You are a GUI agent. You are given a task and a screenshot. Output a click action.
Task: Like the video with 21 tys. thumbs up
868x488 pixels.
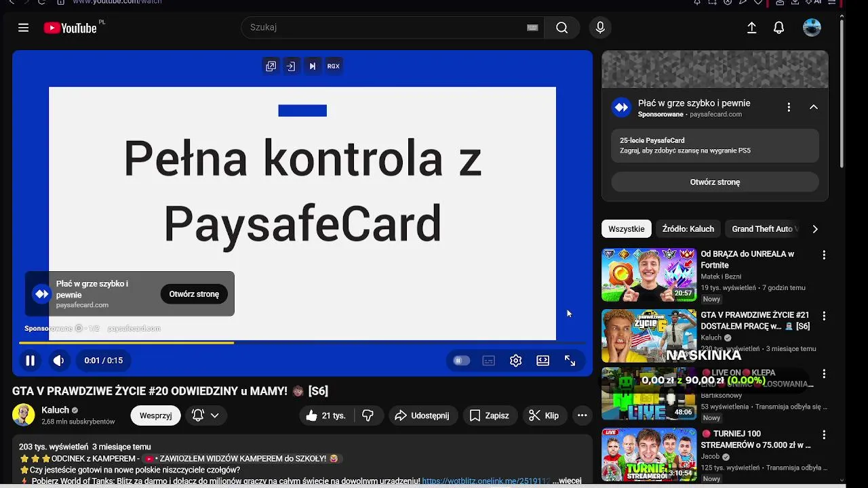coord(326,415)
